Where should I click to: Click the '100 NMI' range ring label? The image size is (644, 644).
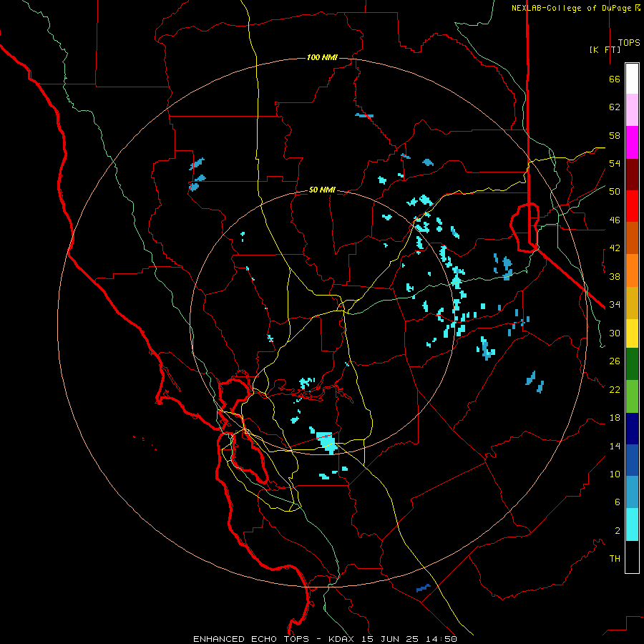322,57
